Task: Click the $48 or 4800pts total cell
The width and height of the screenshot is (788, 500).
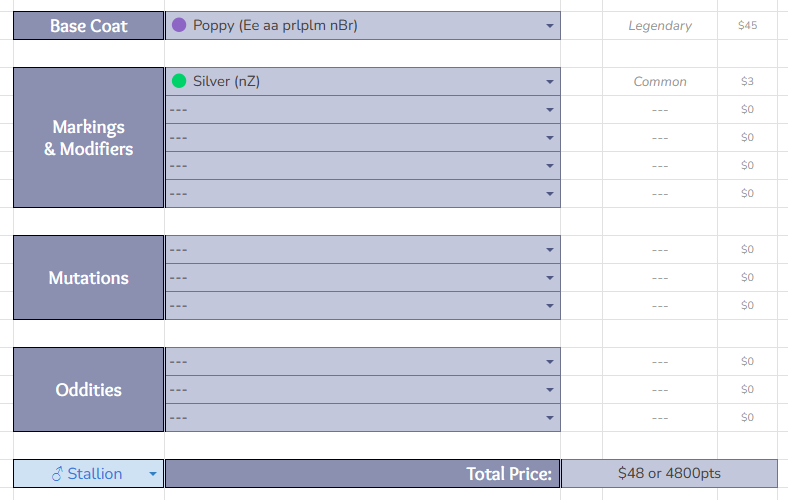Action: 669,474
